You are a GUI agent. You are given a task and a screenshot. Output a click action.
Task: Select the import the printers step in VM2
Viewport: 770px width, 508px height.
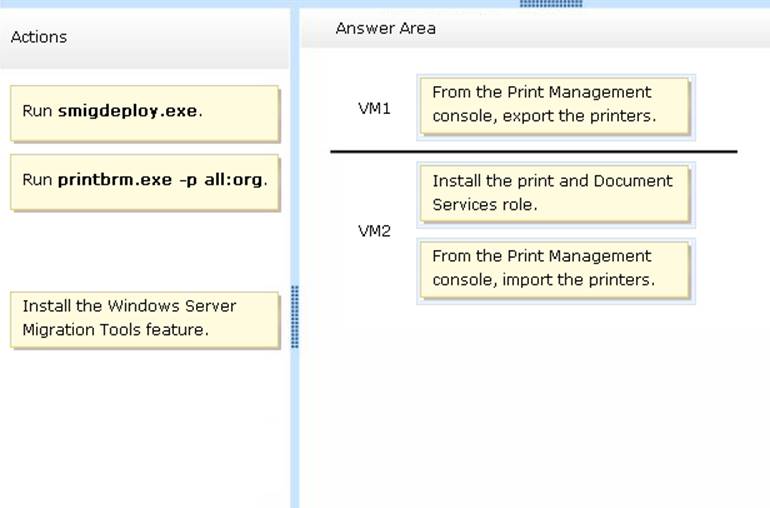click(555, 269)
